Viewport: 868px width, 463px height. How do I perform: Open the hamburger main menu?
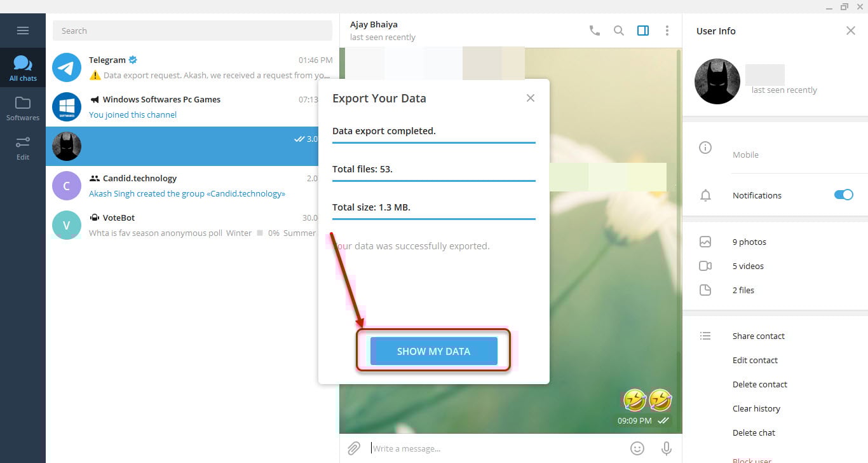coord(23,31)
